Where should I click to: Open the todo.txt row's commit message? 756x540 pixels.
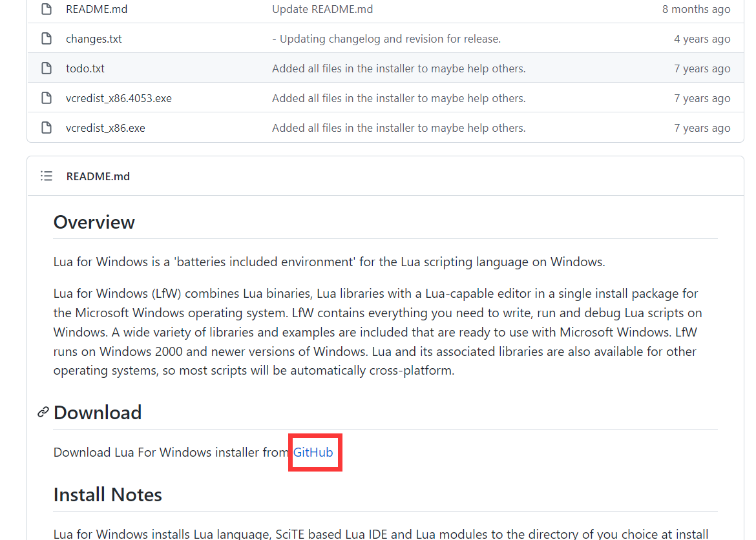click(399, 68)
